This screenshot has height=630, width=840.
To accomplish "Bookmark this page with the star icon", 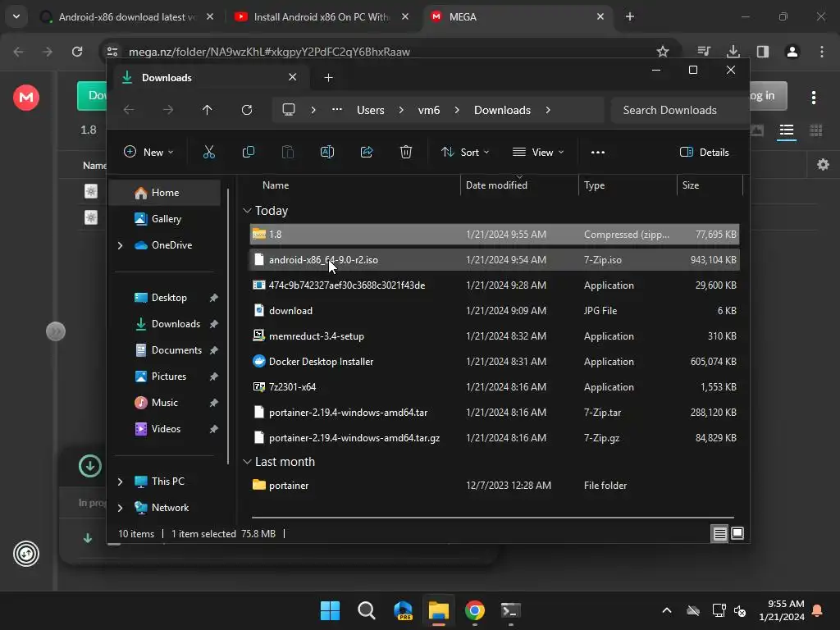I will [x=663, y=52].
